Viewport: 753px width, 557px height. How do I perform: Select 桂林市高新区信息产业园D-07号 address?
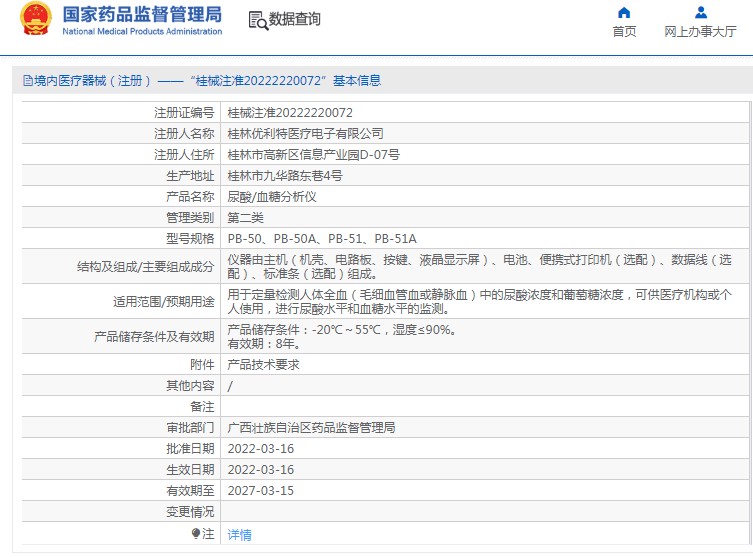click(x=314, y=155)
